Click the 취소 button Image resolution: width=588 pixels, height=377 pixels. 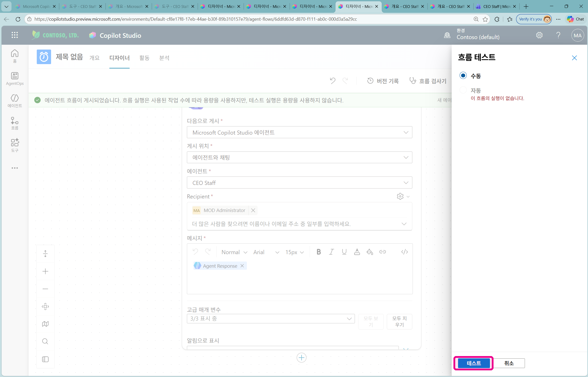point(509,363)
